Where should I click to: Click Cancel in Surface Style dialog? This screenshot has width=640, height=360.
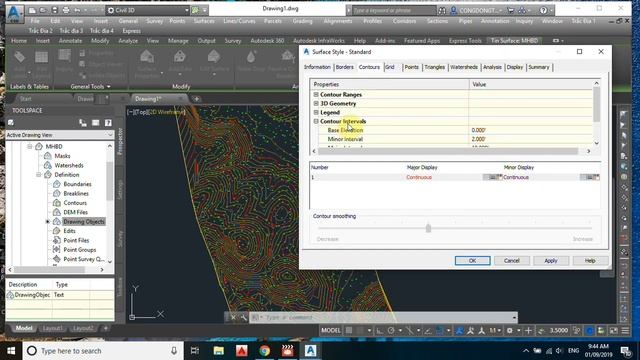(x=511, y=260)
